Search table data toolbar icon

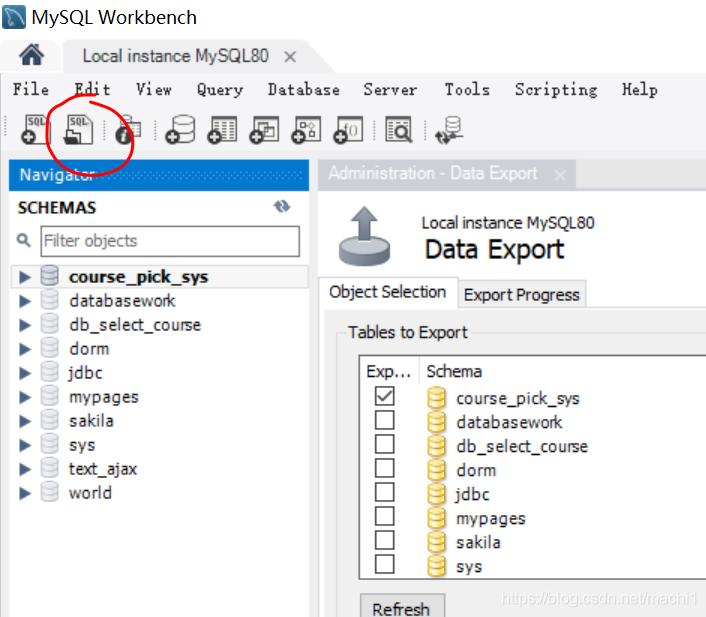(398, 130)
